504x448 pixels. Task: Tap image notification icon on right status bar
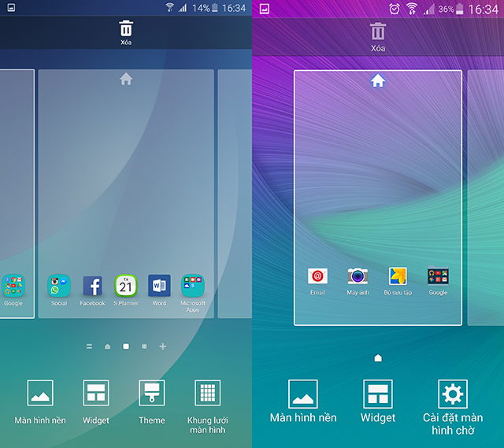click(x=265, y=9)
